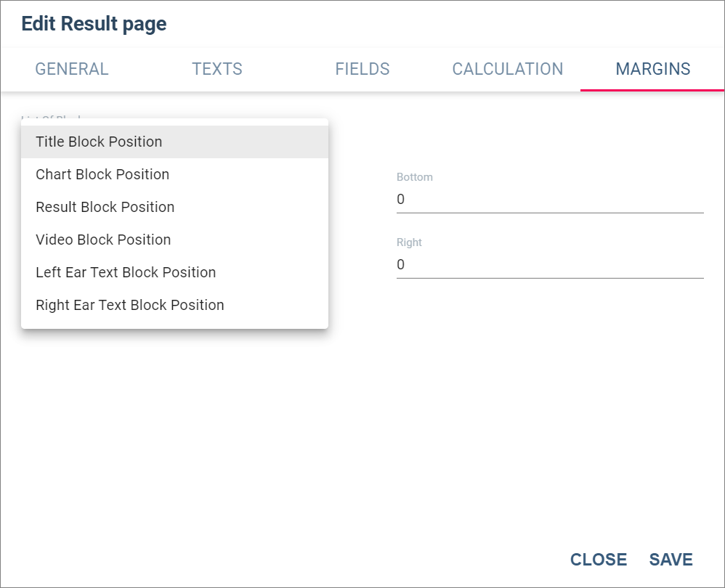Pick Result Block Position in dropdown
Viewport: 725px width, 588px height.
175,207
